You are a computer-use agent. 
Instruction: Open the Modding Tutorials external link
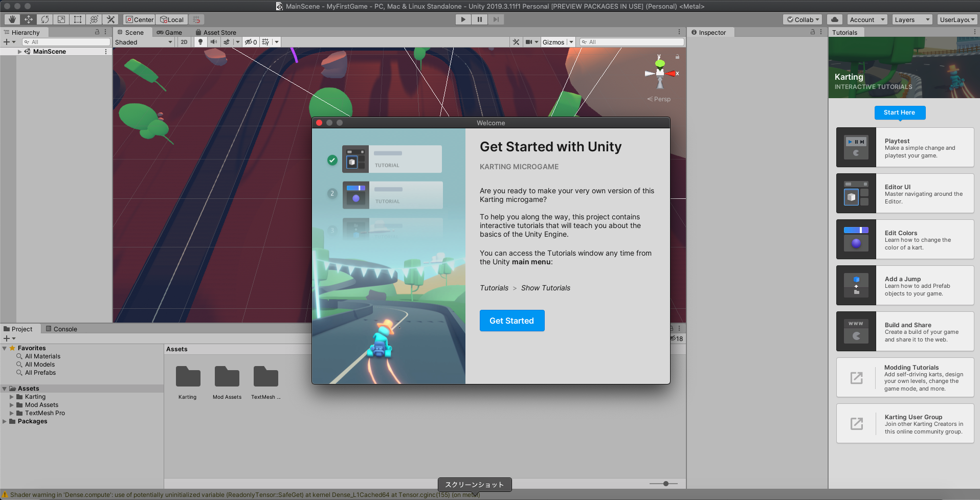click(905, 377)
